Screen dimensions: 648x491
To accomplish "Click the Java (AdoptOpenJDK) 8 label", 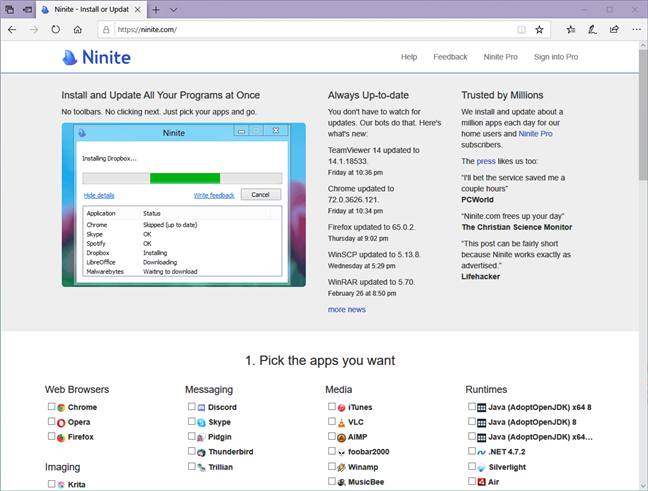I will tap(532, 422).
